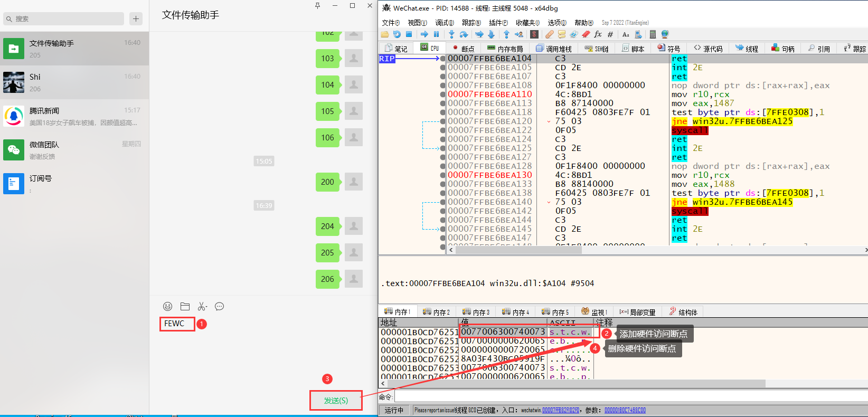Click the pin window icon in WeChat
The height and width of the screenshot is (417, 868).
317,5
